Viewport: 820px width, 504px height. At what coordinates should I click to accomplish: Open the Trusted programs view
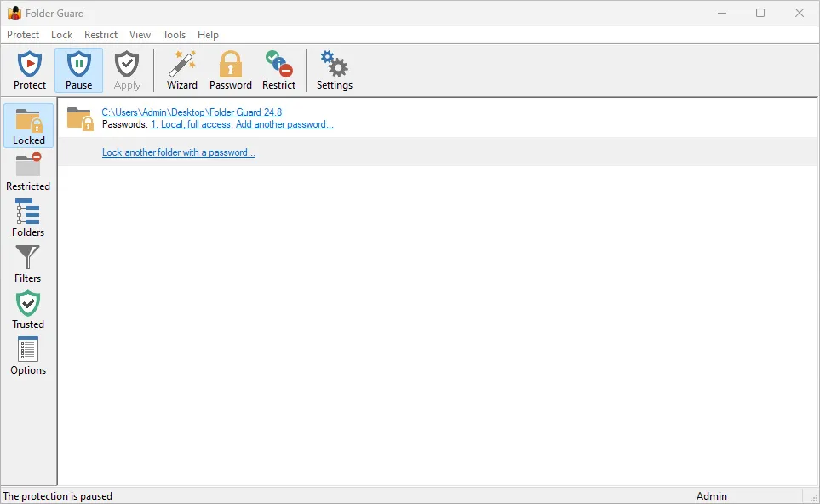coord(28,310)
